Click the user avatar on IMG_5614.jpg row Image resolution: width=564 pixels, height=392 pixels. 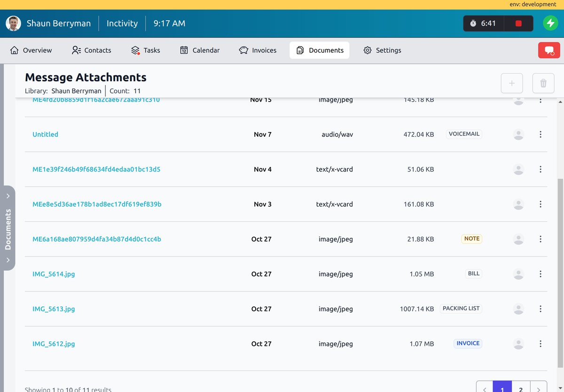(518, 274)
